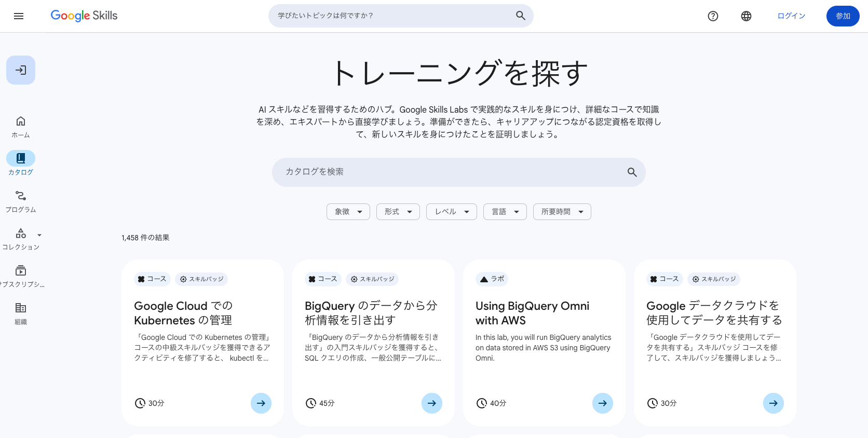The width and height of the screenshot is (868, 438).
Task: Click the 45分 duration on BigQuery card
Action: point(327,403)
